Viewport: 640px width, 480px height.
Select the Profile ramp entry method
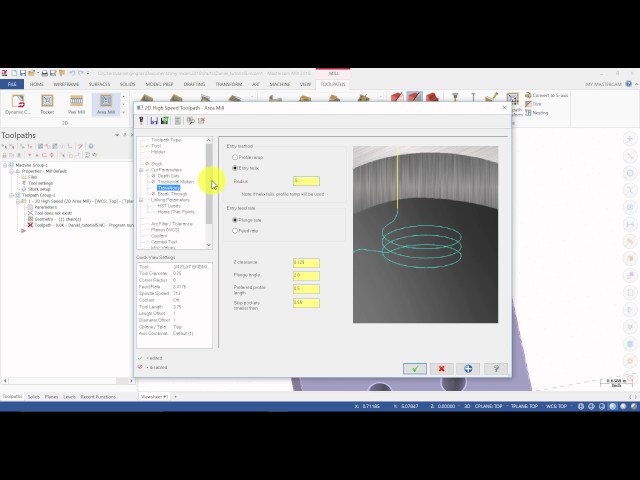235,157
